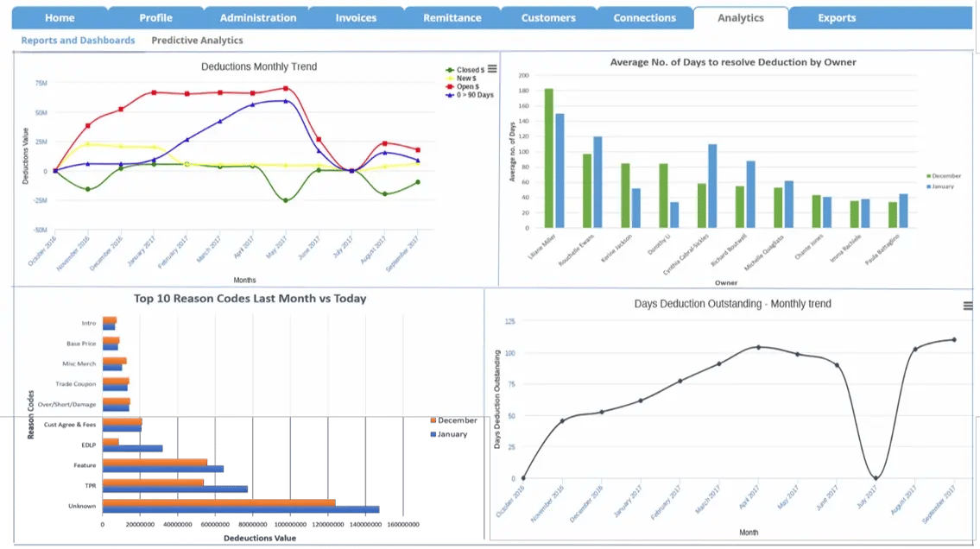
Task: Click January legend in Reason Codes chart
Action: [x=449, y=434]
